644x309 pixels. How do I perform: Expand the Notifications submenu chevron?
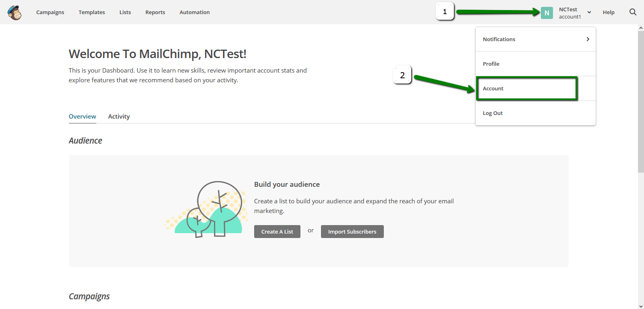coord(588,39)
